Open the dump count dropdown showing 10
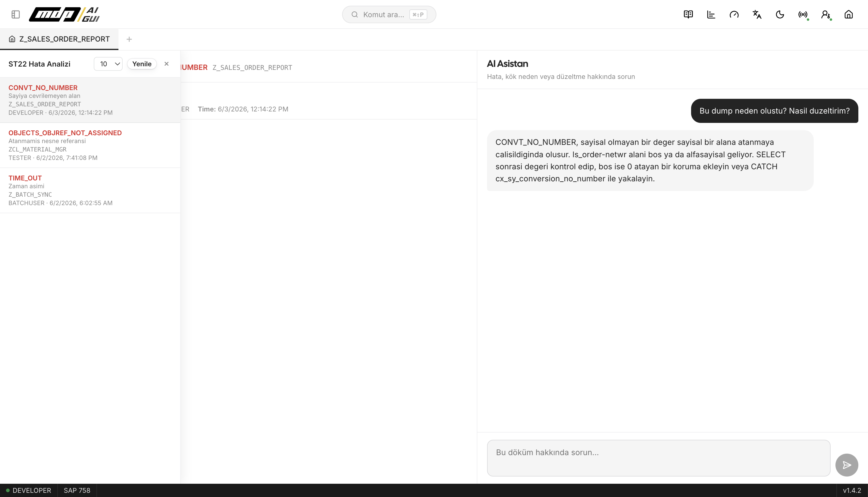 108,64
